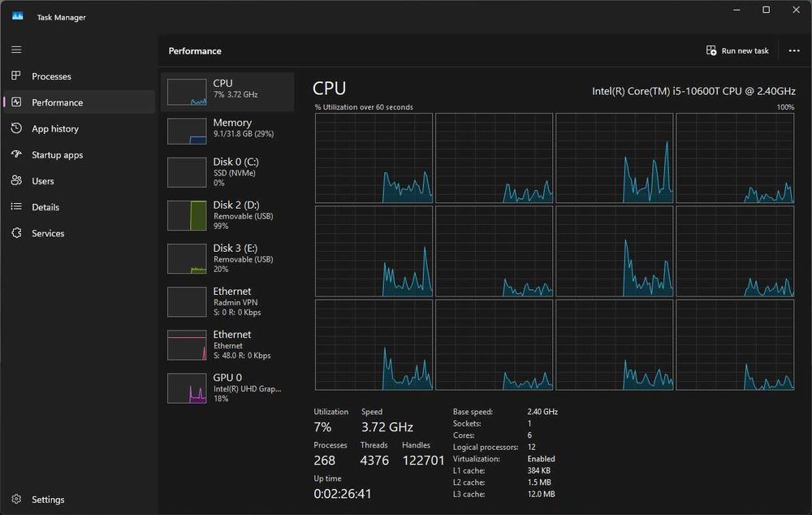Click the Disk 2 (D:) 99% text
812x515 pixels.
[x=221, y=226]
